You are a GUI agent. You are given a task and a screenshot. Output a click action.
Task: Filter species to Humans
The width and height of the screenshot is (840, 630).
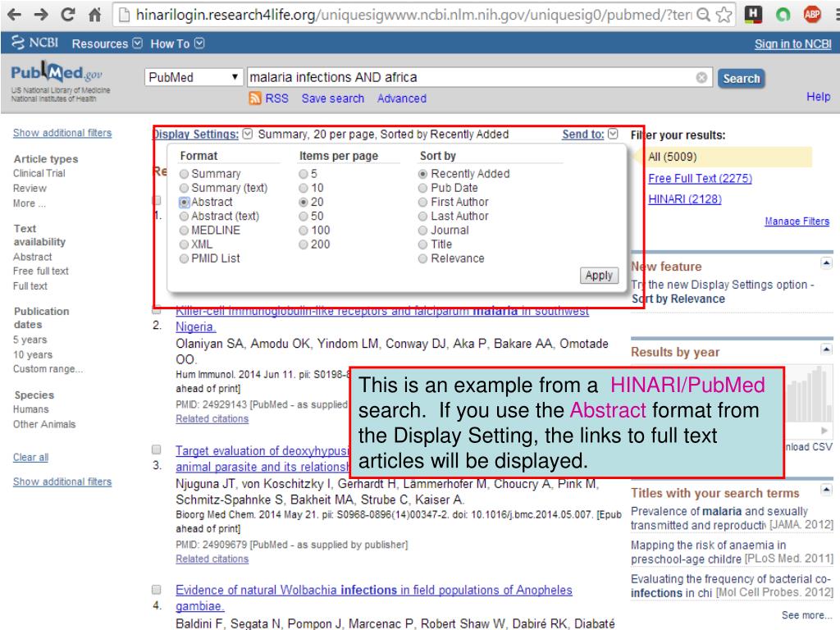[x=31, y=409]
